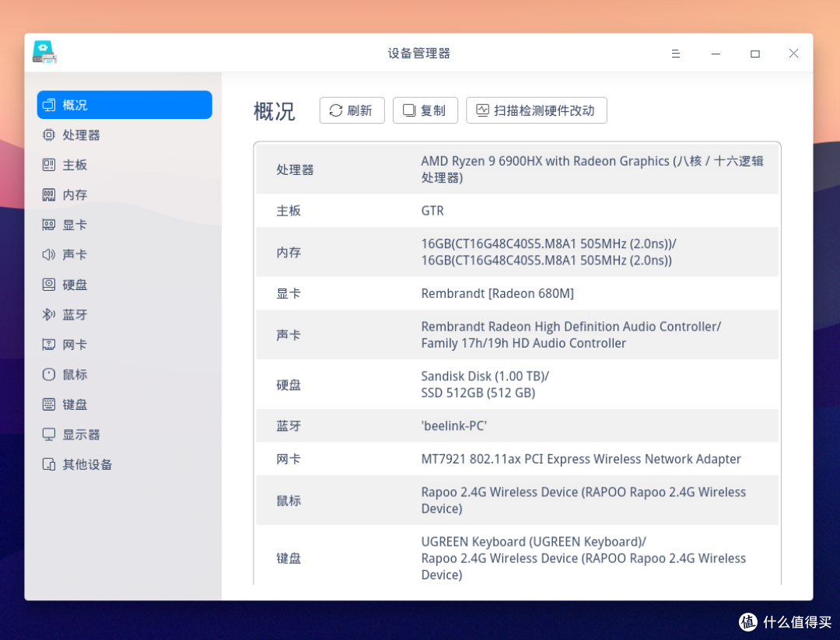Click the AMD Ryzen 9 6900HX processor value
The image size is (840, 640).
(592, 170)
